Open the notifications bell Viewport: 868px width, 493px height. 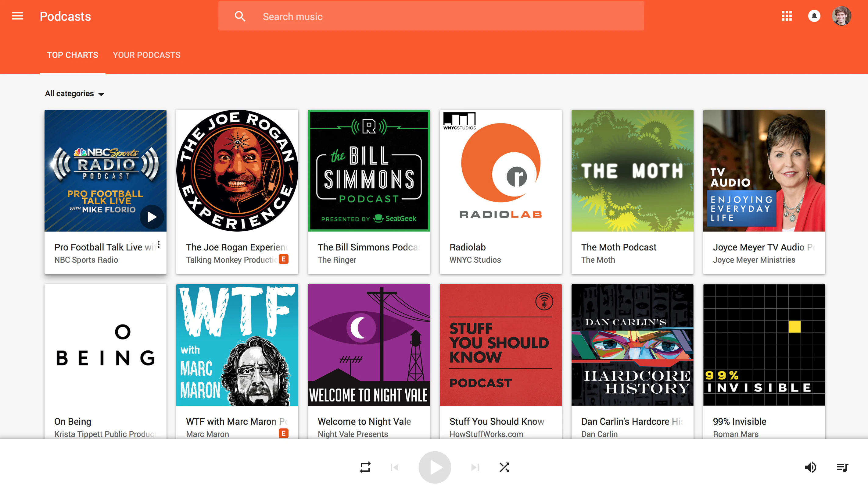[814, 16]
